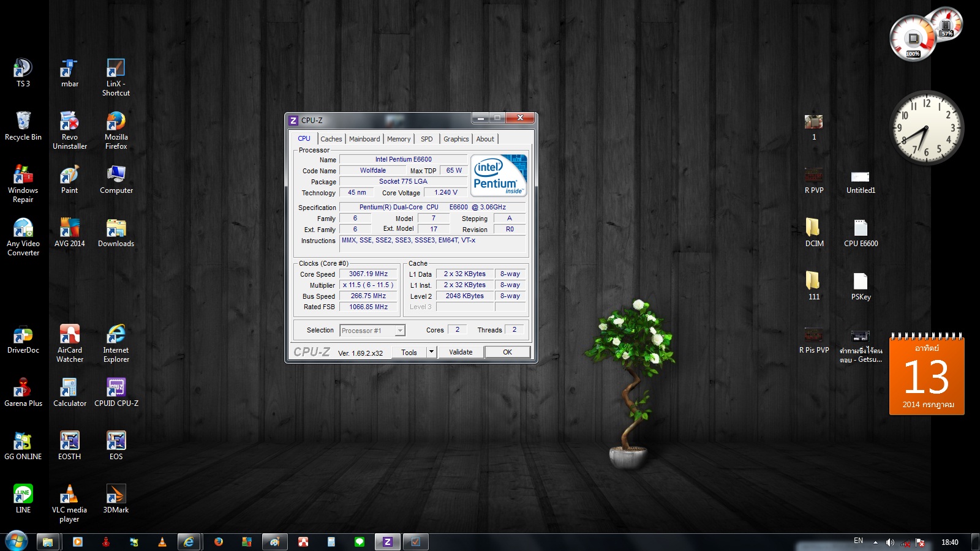Open AVG 2014 desktop icon
The height and width of the screenshot is (551, 980).
70,232
